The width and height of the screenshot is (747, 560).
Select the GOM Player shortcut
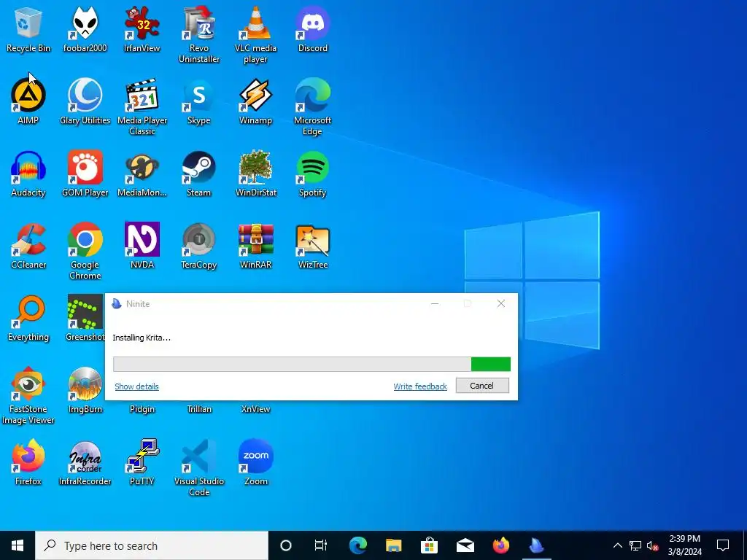point(85,174)
